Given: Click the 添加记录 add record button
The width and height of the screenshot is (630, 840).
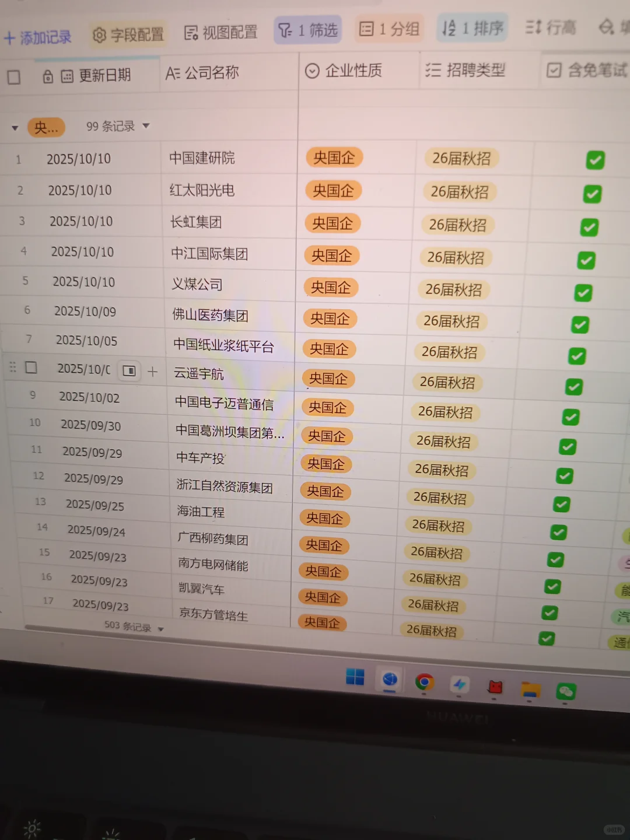Looking at the screenshot, I should (37, 38).
